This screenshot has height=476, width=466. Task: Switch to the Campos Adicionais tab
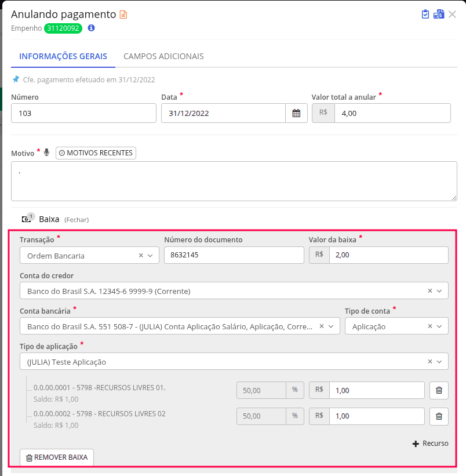[163, 56]
